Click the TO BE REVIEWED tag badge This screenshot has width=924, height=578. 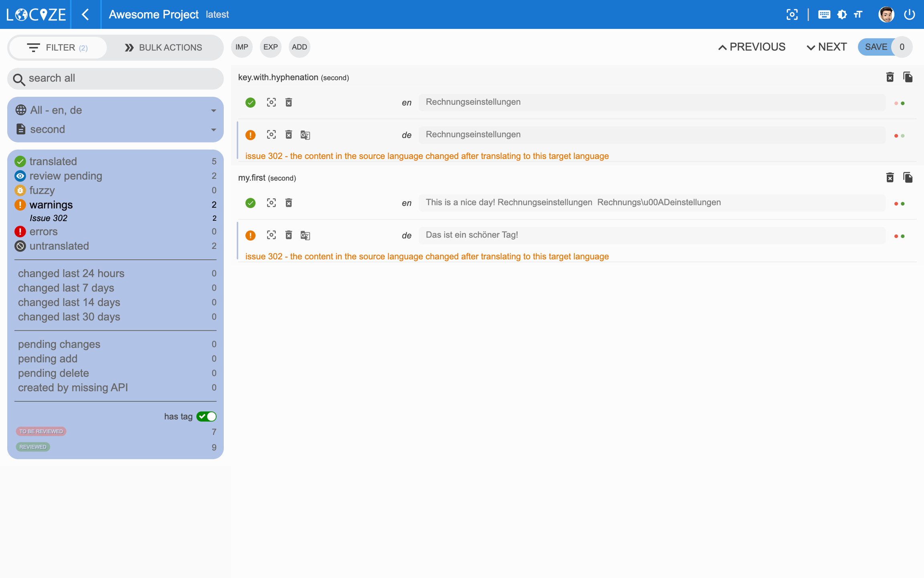coord(41,431)
